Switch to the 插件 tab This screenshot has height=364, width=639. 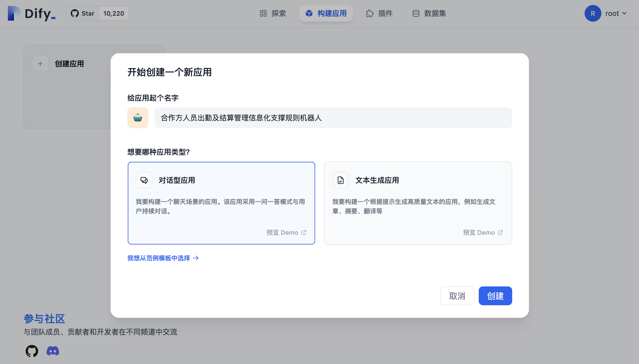[x=379, y=14]
